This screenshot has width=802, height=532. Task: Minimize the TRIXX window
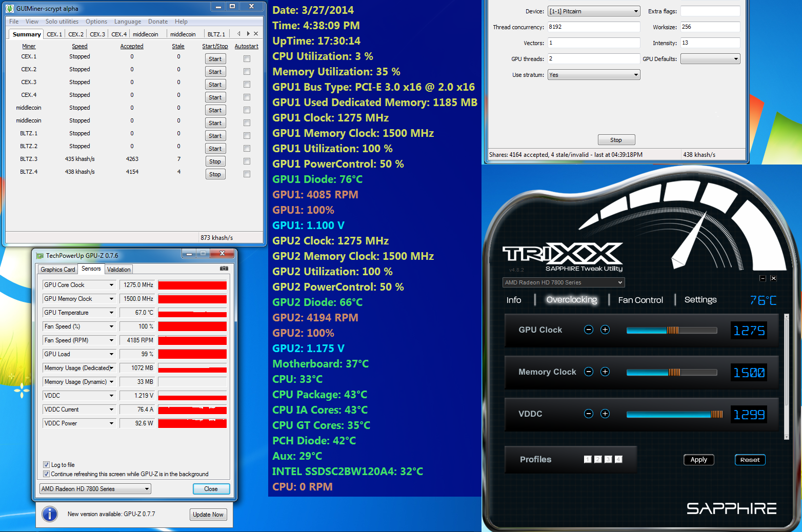click(x=763, y=278)
